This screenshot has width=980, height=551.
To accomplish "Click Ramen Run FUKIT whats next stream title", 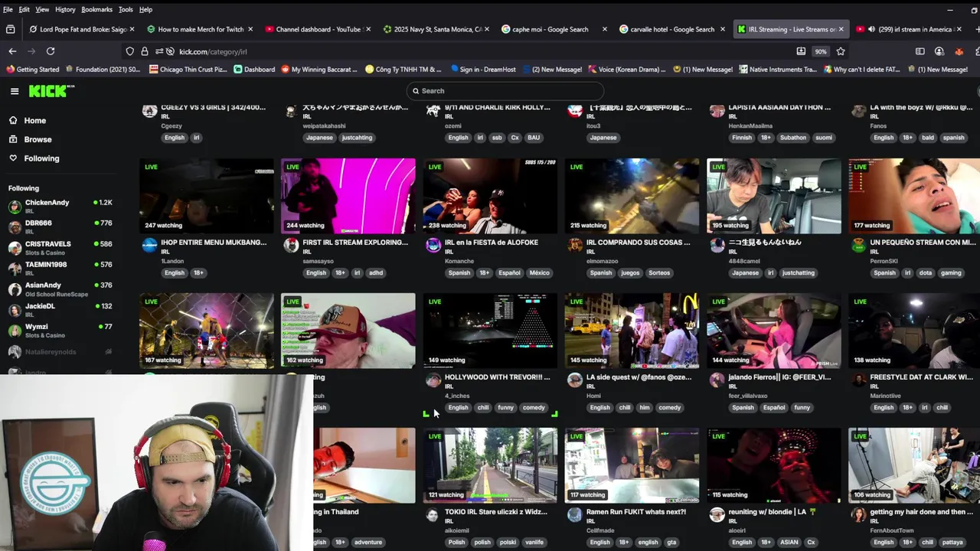I will click(x=636, y=512).
